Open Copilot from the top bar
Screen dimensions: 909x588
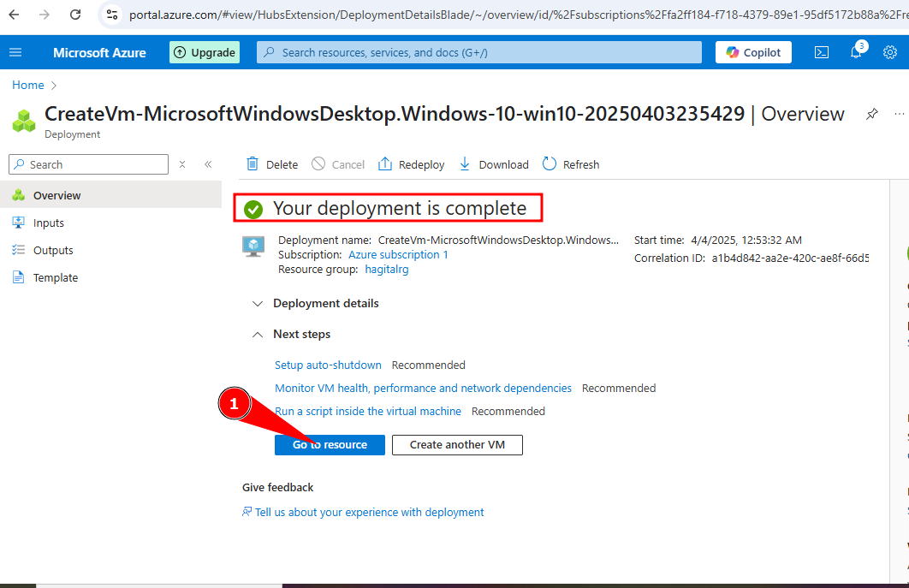753,53
